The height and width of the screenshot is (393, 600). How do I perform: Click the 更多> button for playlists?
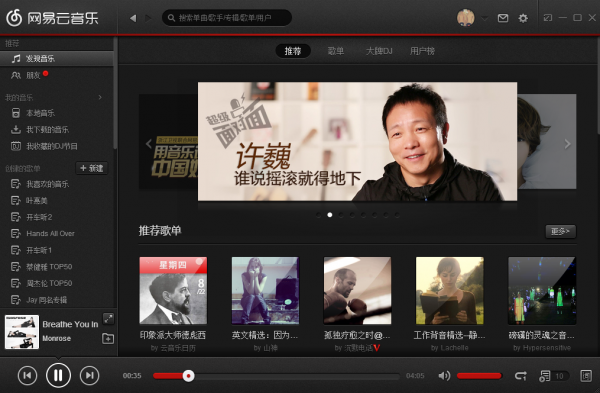(x=561, y=232)
